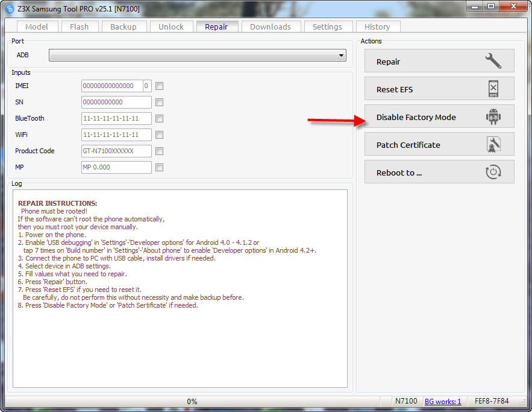This screenshot has height=412, width=532.
Task: Check the MP checkbox
Action: [159, 168]
